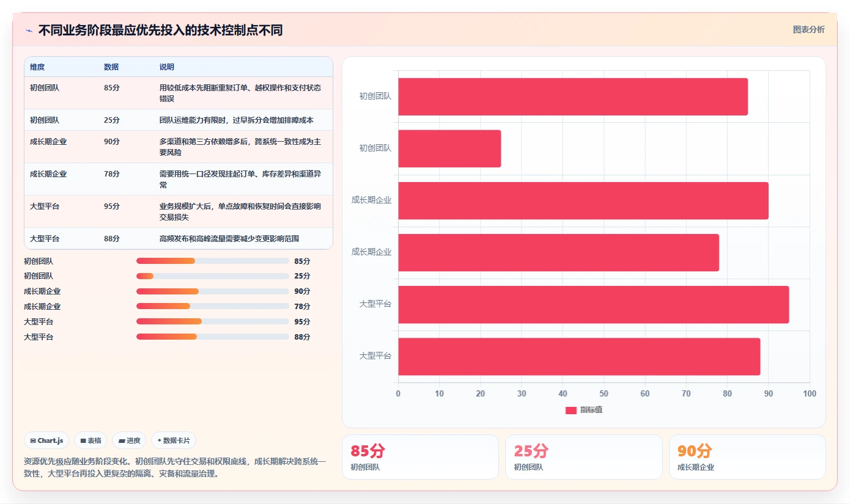Click the 78分 progress bar
This screenshot has width=850, height=504.
pyautogui.click(x=213, y=307)
